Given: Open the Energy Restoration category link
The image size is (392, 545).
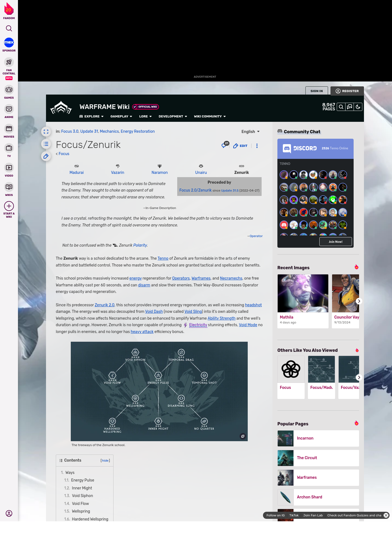Looking at the screenshot, I should [x=138, y=131].
